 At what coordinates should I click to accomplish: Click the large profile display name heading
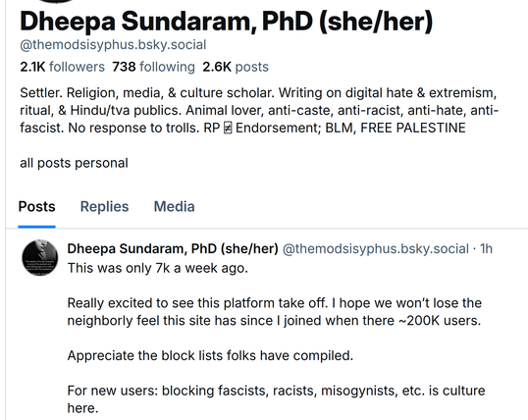pyautogui.click(x=226, y=22)
